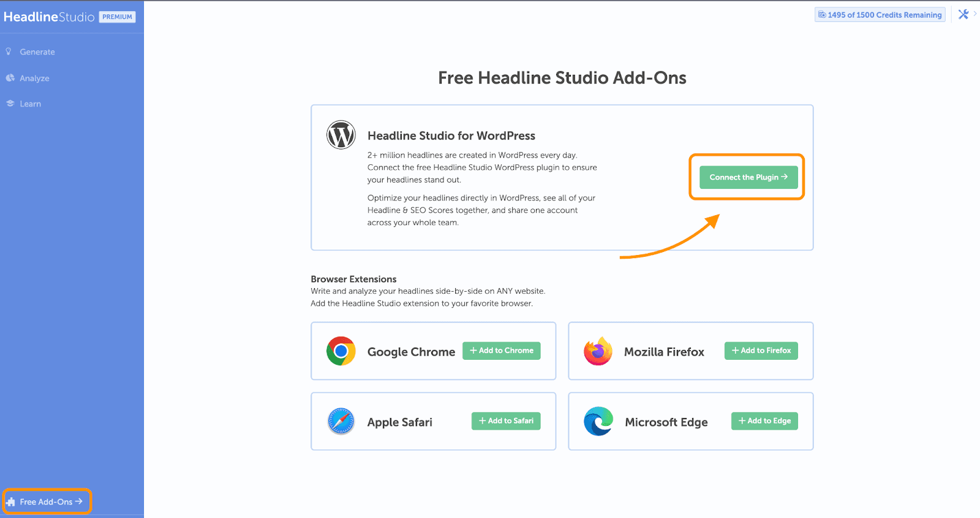Select Free Add-Ons in the sidebar
Screen dimensions: 980x518
click(x=47, y=501)
